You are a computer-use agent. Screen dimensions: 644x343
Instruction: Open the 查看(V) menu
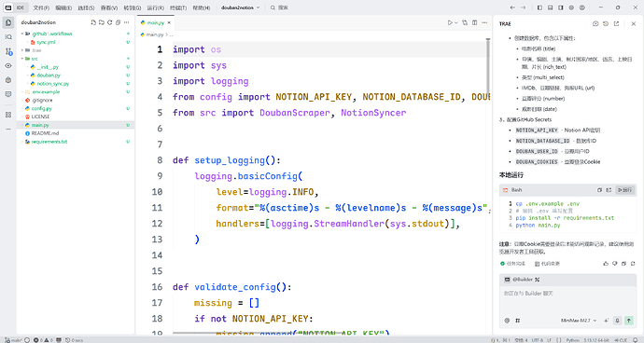point(109,7)
